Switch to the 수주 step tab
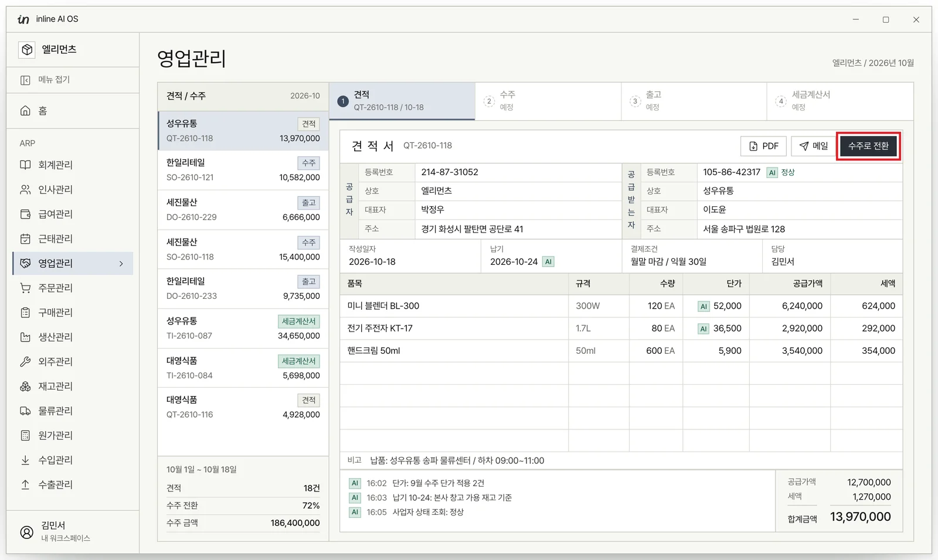The width and height of the screenshot is (938, 560). click(548, 101)
